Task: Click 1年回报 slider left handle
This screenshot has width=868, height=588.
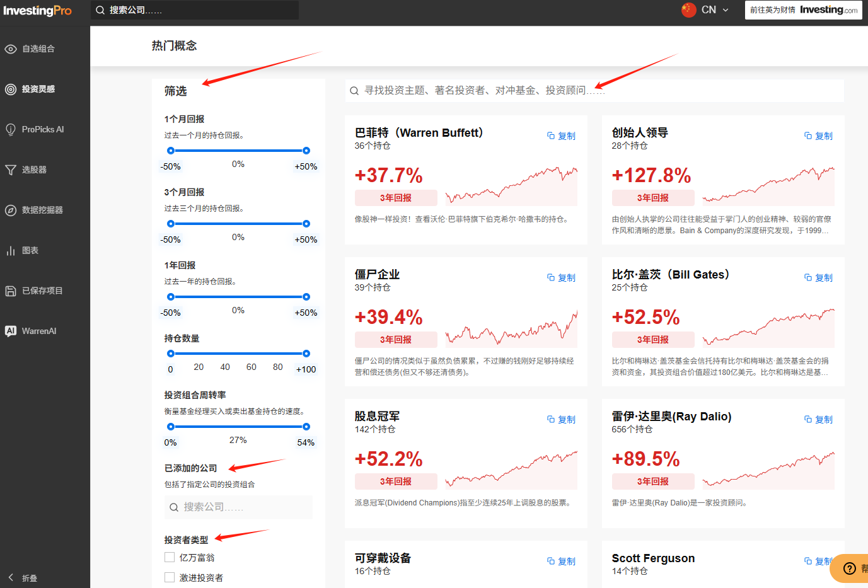Action: [x=171, y=297]
